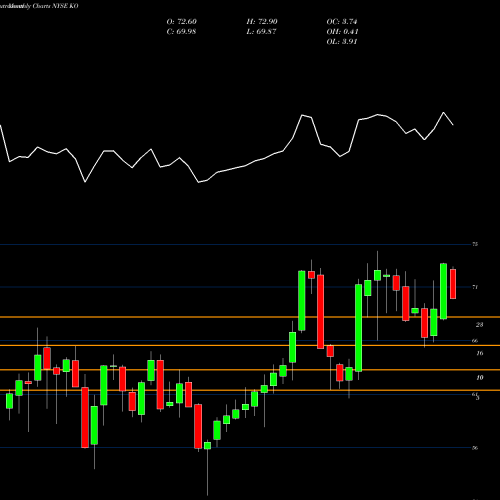500x500 pixels.
Task: Click the 'OC: 3.74' value
Action: pos(342,22)
